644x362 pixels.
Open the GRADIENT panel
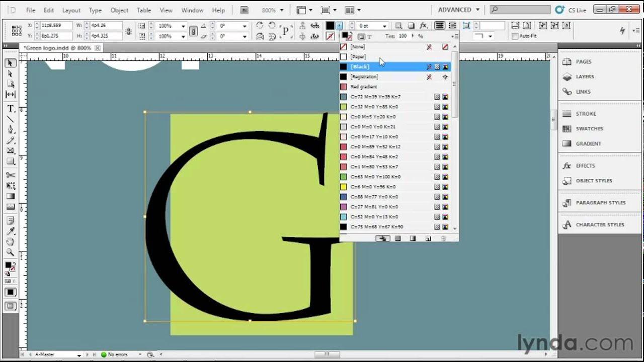(588, 144)
